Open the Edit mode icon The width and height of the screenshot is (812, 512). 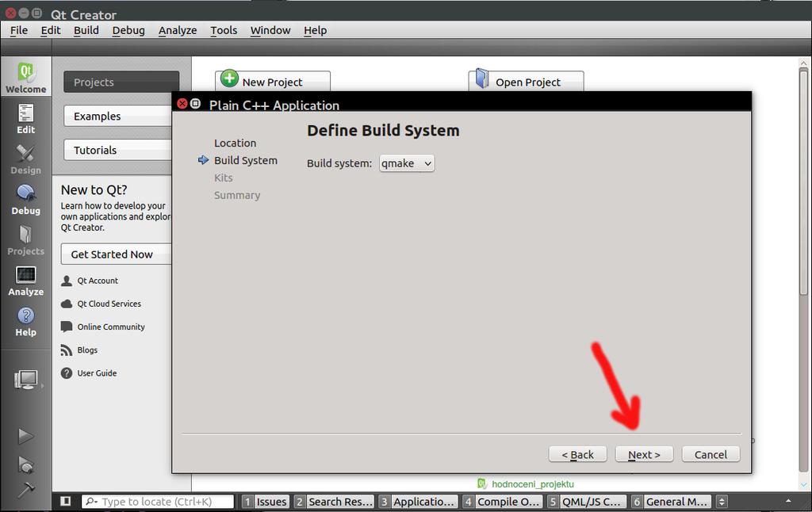pos(25,119)
